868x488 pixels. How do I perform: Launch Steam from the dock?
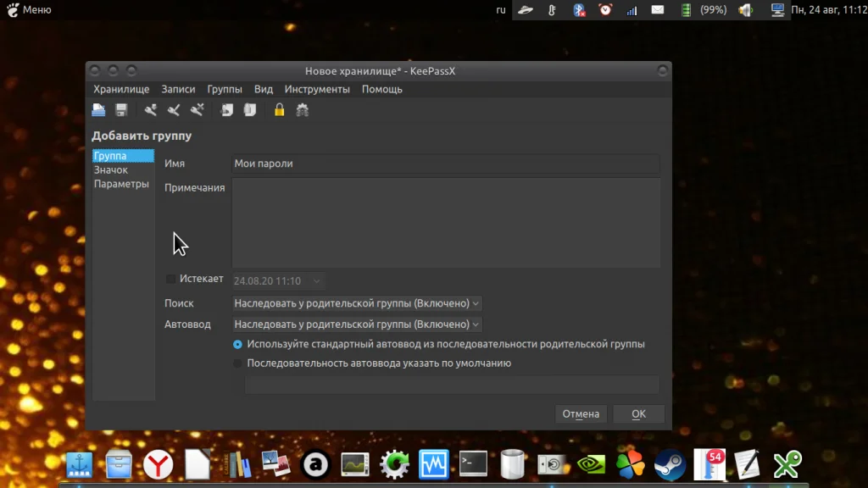(x=670, y=464)
